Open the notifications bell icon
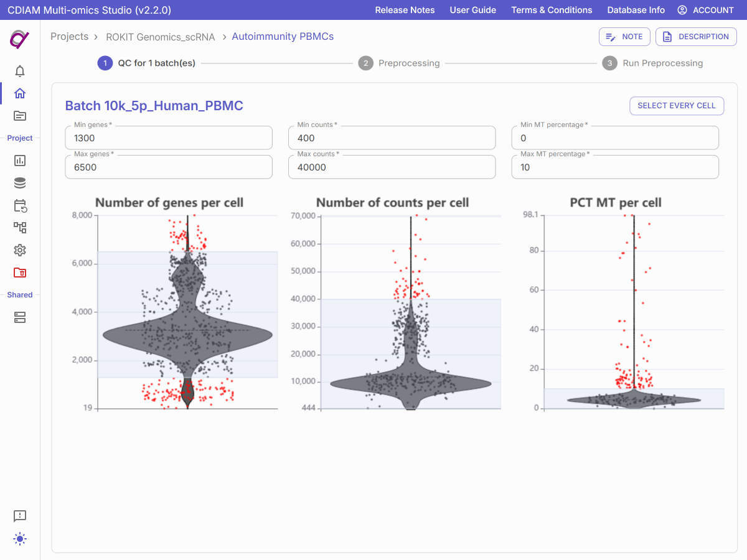Screen dimensions: 747x560 click(x=20, y=71)
